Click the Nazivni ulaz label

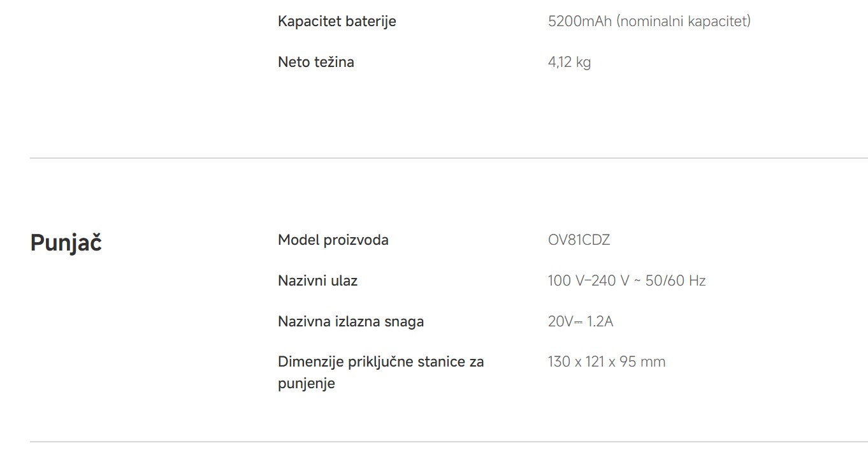(317, 280)
